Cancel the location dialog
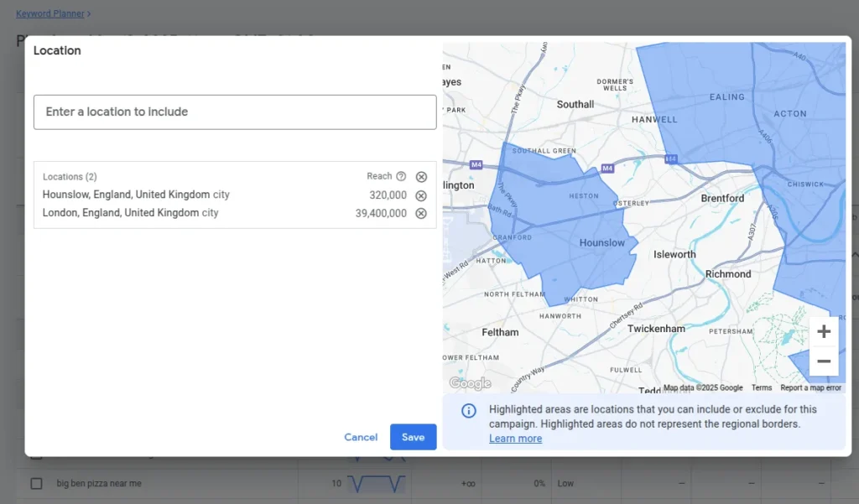859x504 pixels. (x=361, y=437)
